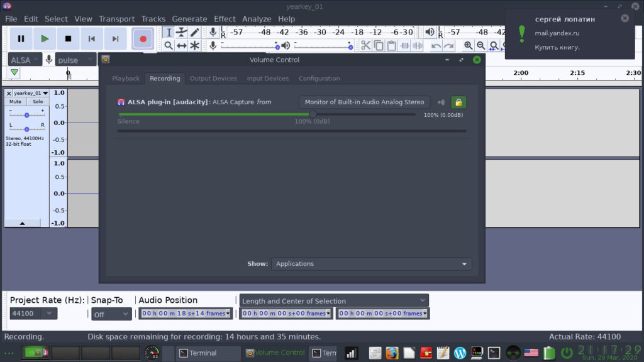This screenshot has width=644, height=362.
Task: Switch to Configuration tab
Action: pyautogui.click(x=319, y=79)
